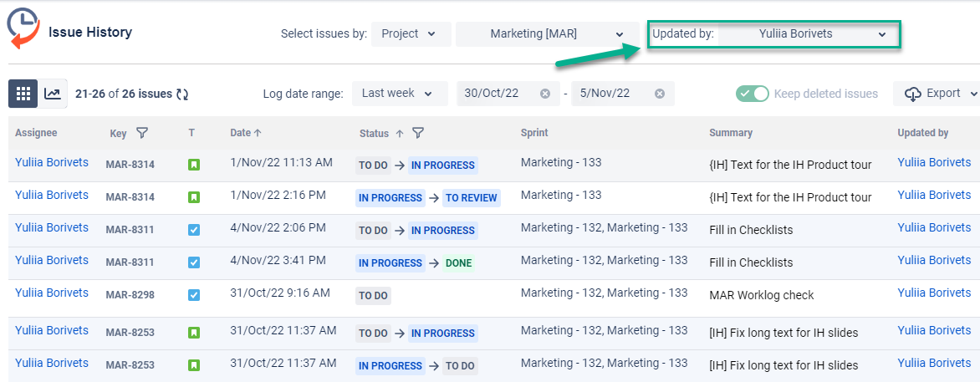Click the DONE status badge
Viewport: 980px width, 382px height.
(459, 263)
